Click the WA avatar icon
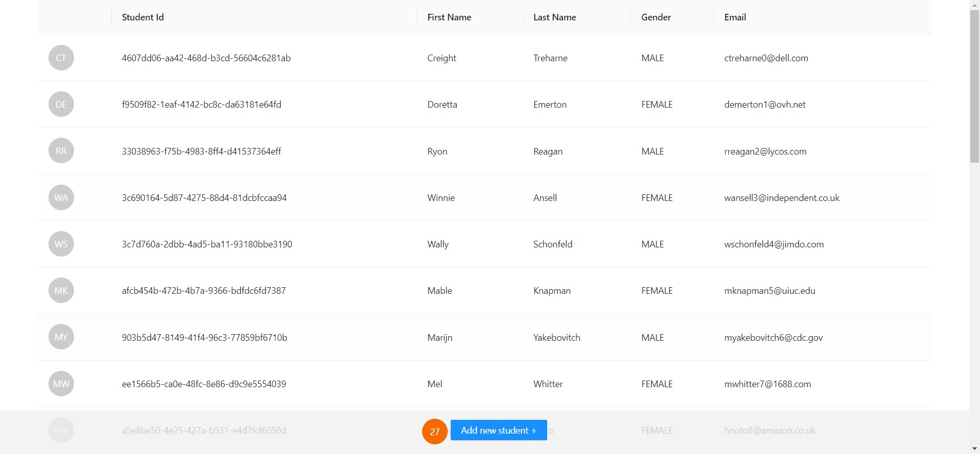The height and width of the screenshot is (454, 980). coord(61,197)
